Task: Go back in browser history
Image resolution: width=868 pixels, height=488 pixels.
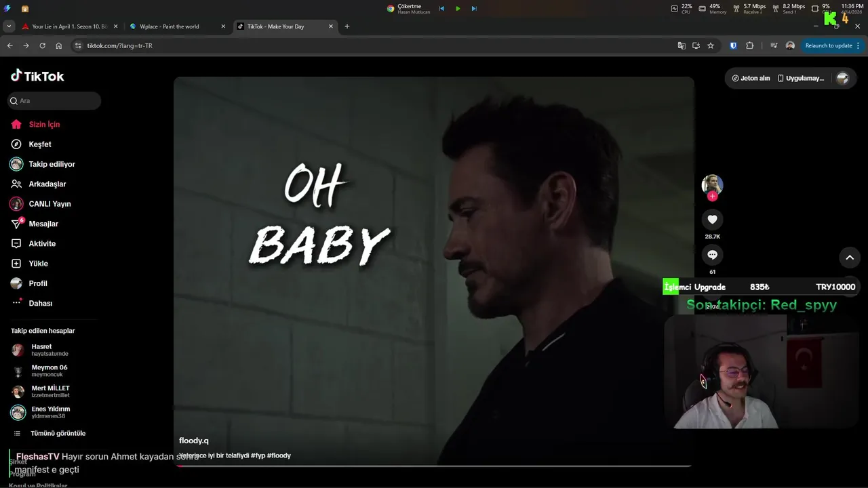Action: 9,45
